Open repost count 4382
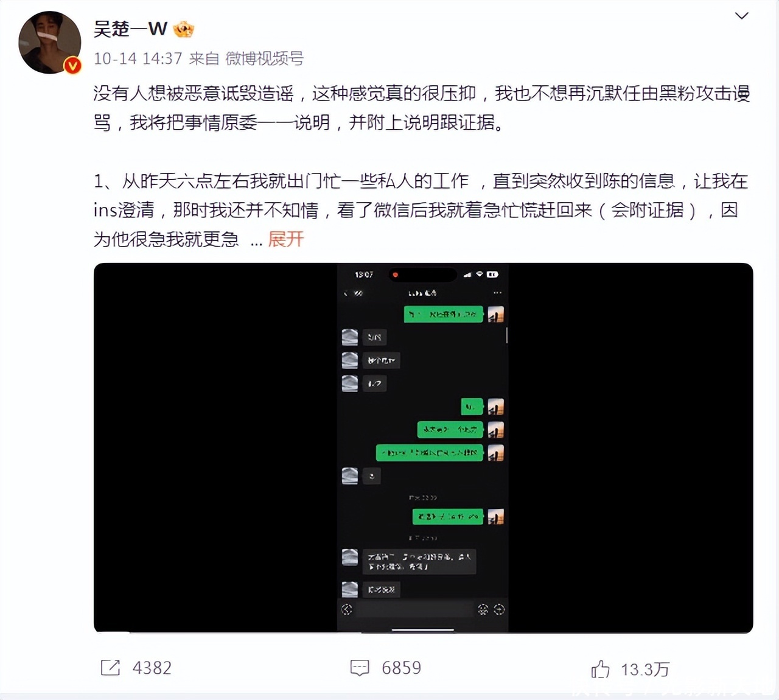 152,668
